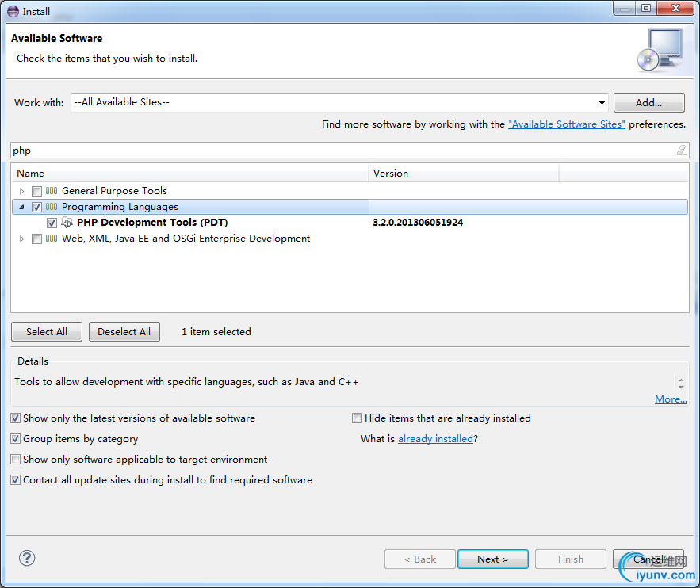Open the Available Software Sites preferences link
The image size is (700, 588).
567,124
